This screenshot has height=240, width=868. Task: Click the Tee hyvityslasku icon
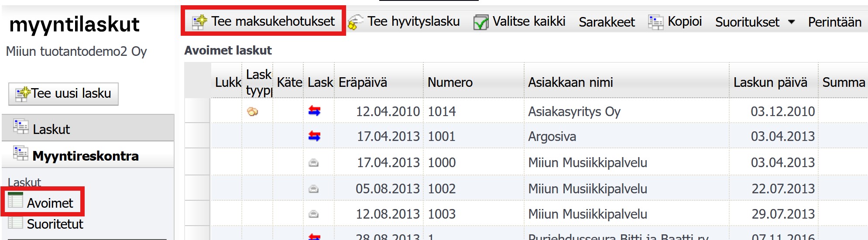tap(355, 22)
